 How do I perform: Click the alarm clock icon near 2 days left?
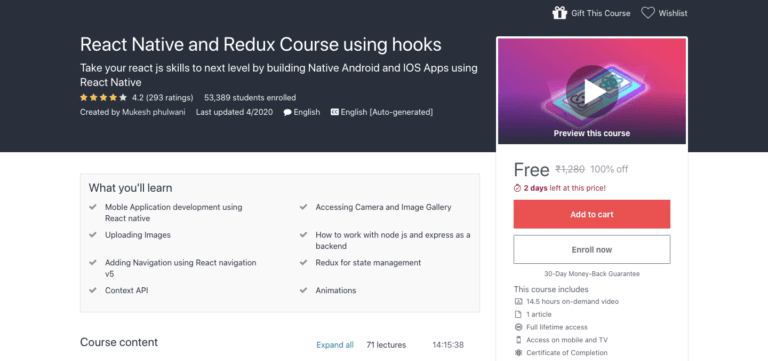coord(517,188)
